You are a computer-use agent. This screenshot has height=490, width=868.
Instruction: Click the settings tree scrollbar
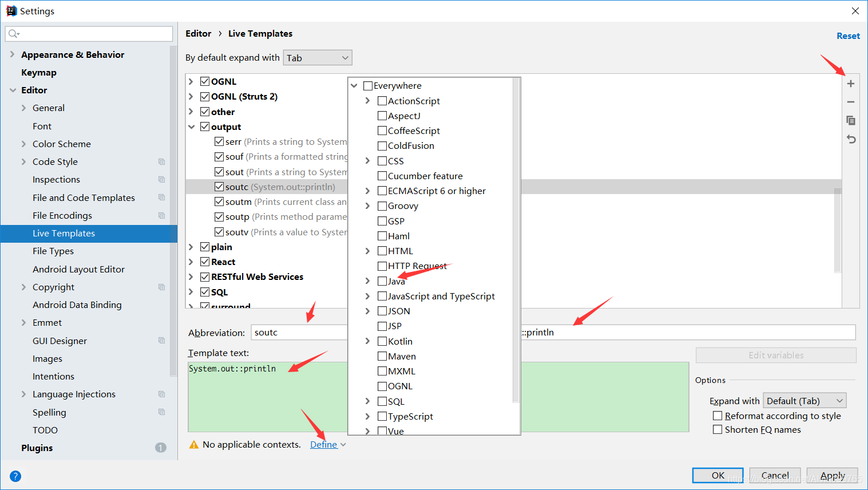click(x=173, y=212)
